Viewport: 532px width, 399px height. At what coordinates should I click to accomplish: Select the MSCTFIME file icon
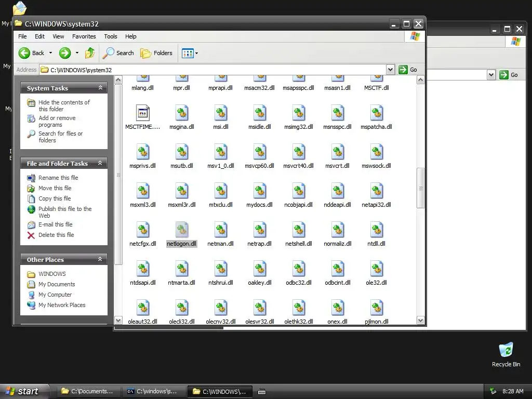tap(142, 113)
